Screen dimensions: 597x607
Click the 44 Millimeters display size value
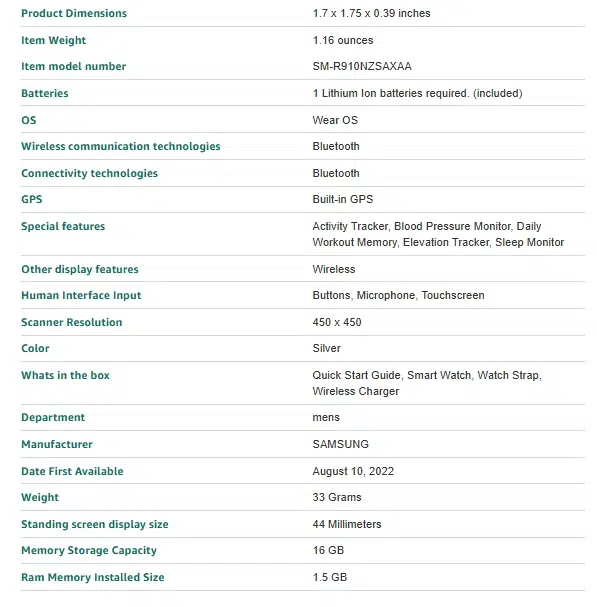(x=347, y=524)
